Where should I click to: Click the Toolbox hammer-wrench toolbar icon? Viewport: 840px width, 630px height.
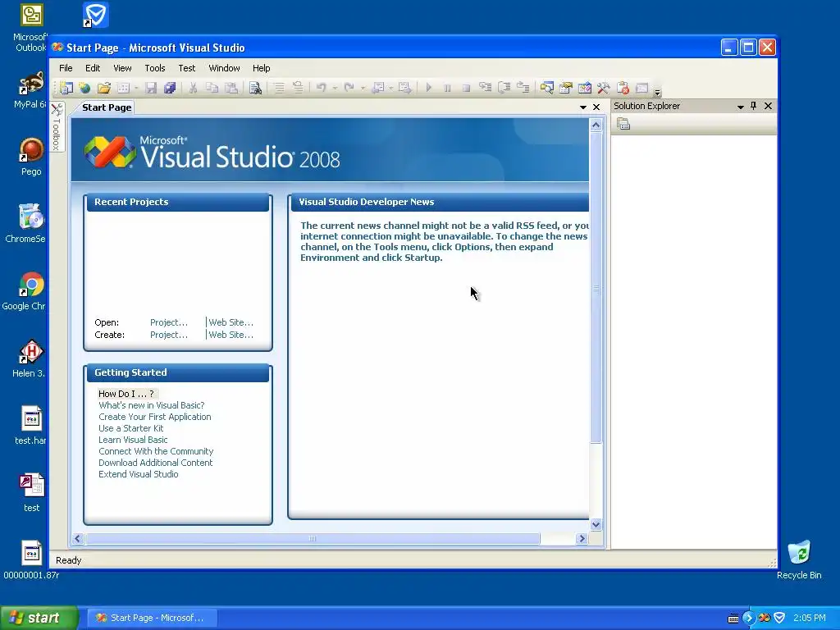603,88
